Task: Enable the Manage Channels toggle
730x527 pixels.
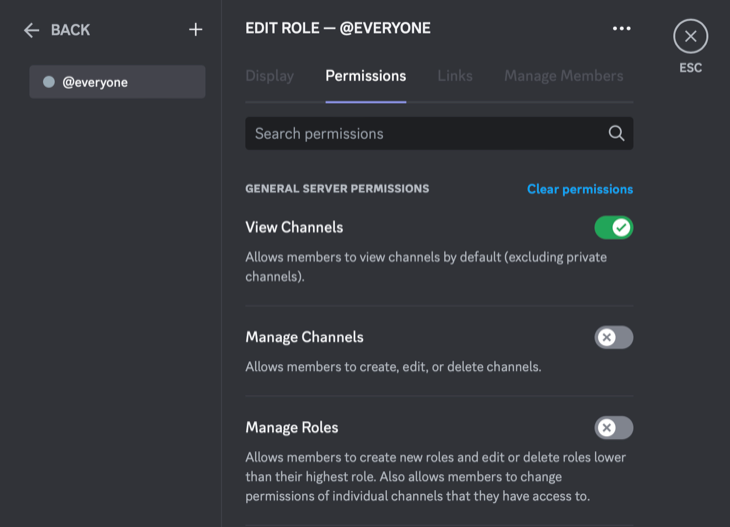Action: (x=614, y=338)
